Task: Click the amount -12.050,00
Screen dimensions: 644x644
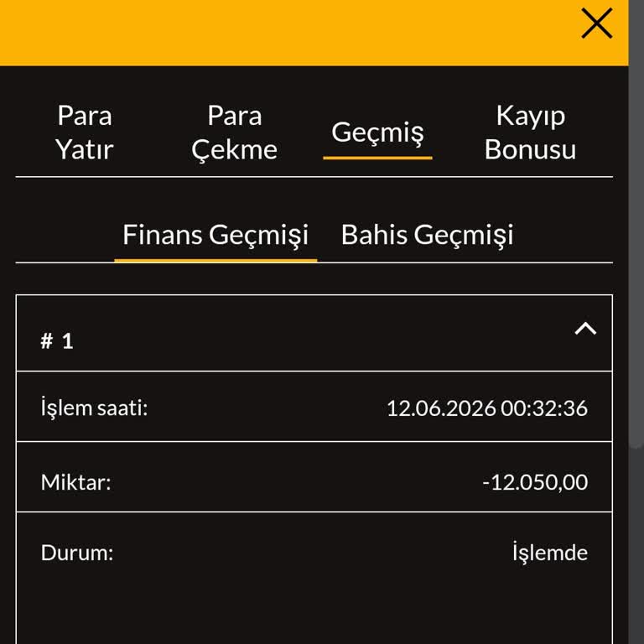Action: [x=535, y=482]
